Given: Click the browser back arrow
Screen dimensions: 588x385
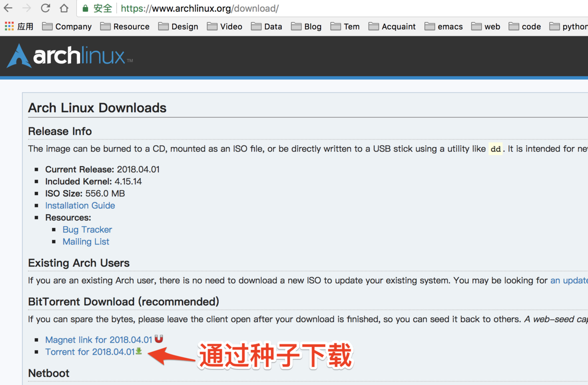Looking at the screenshot, I should [x=8, y=8].
